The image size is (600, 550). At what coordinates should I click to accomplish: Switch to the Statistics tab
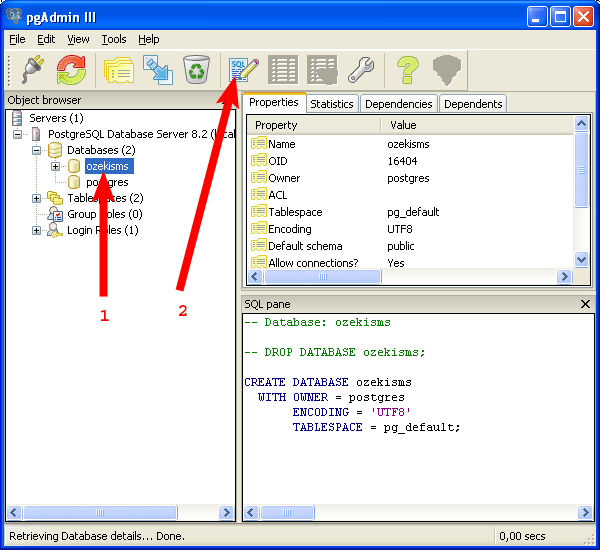tap(331, 104)
